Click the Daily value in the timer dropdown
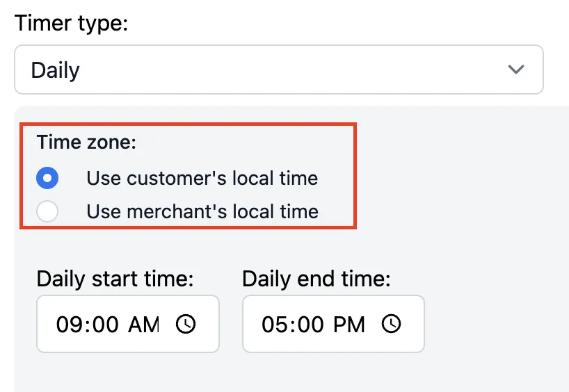569x392 pixels. [55, 70]
